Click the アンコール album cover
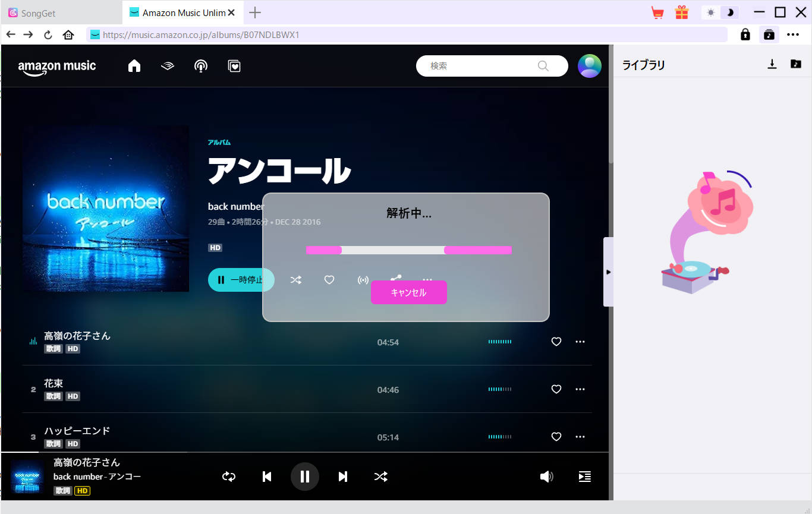 106,209
